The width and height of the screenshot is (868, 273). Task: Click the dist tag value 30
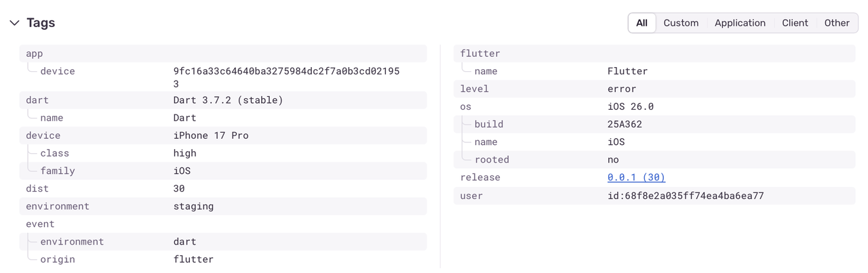179,188
